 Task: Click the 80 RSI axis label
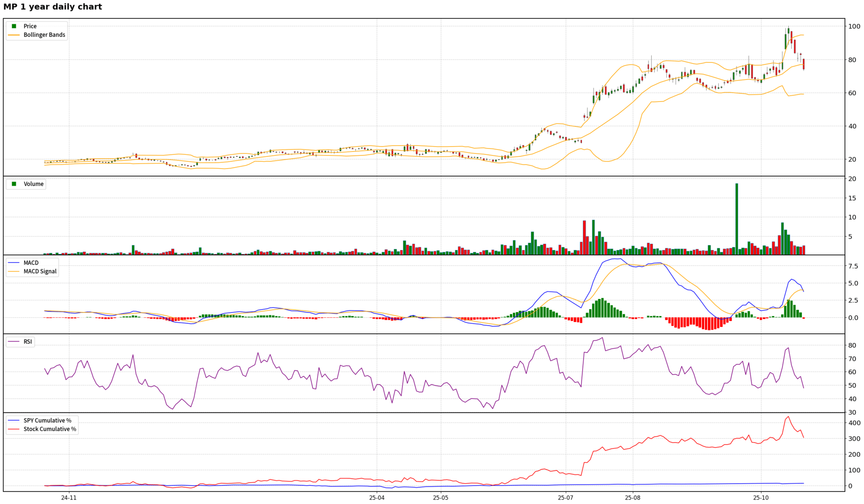[852, 345]
